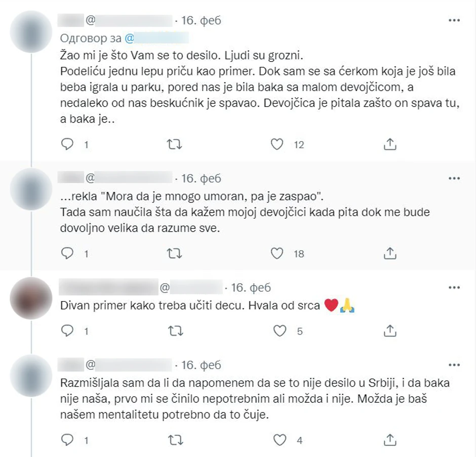476x457 pixels.
Task: Reply to the tweet starting '...rekla "Mora da je'
Action: 67,253
